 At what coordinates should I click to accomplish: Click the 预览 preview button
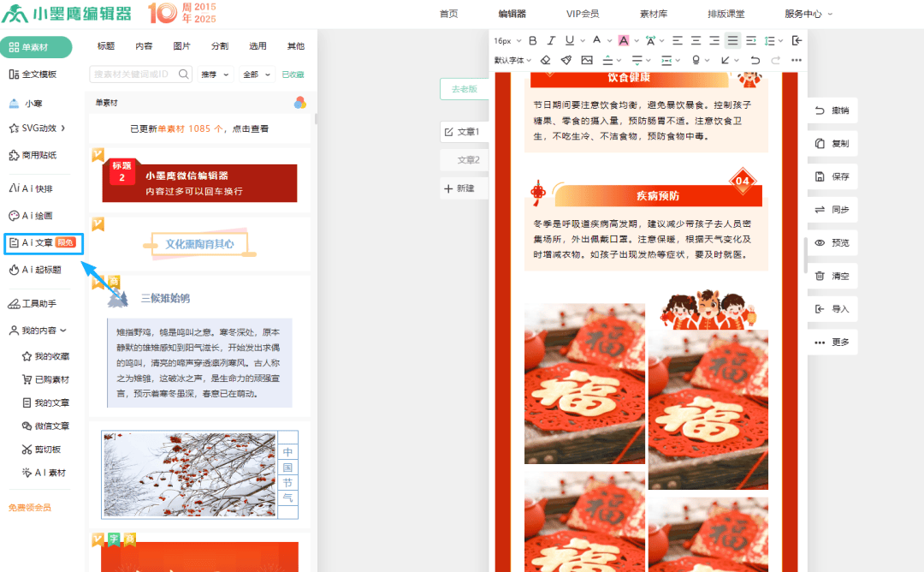point(832,243)
